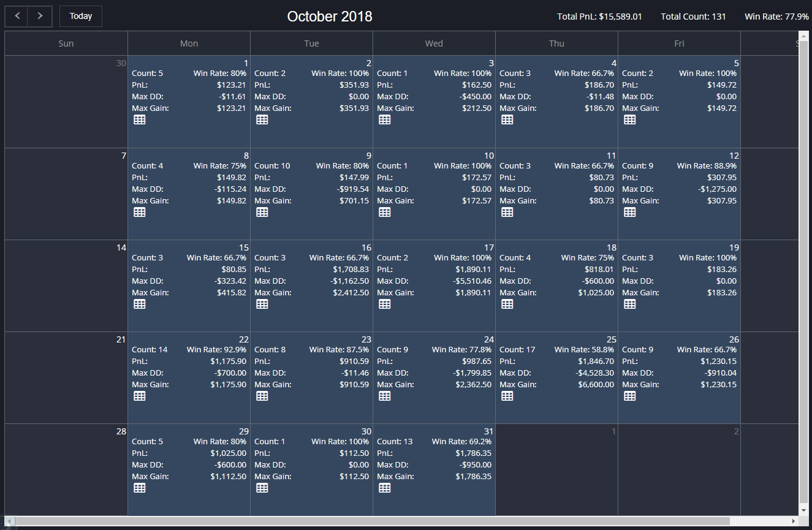Click Max DD -$1,275.00 on October 12
The width and height of the screenshot is (812, 530).
[x=717, y=189]
